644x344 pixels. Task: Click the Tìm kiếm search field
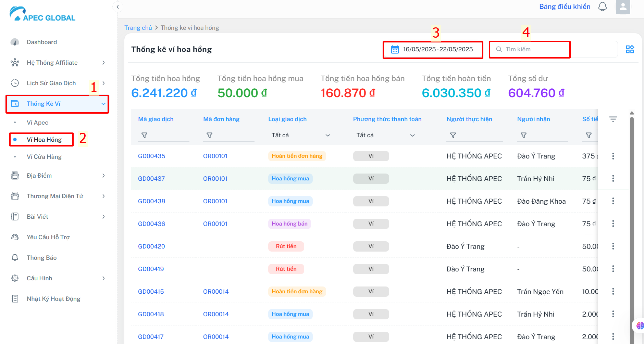tap(553, 50)
